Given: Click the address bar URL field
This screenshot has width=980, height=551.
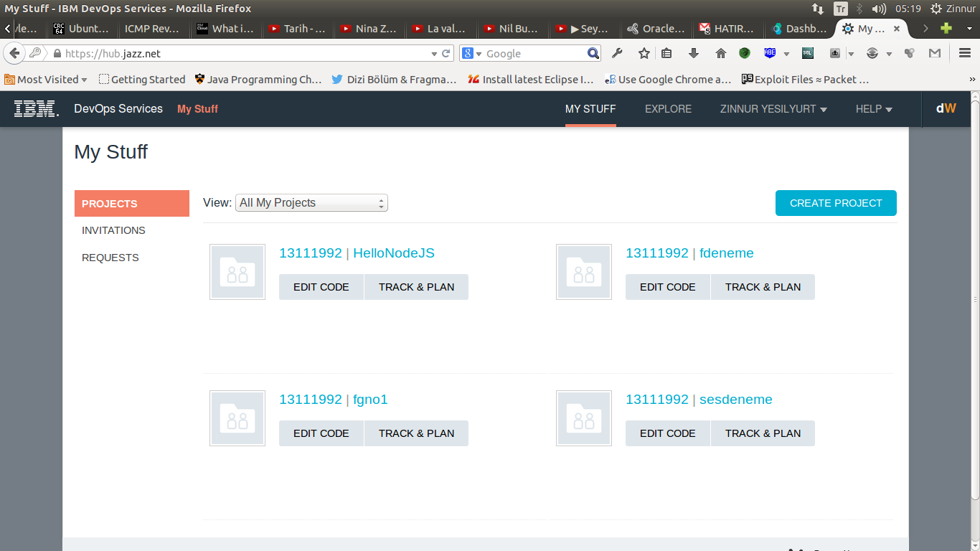Looking at the screenshot, I should 240,54.
